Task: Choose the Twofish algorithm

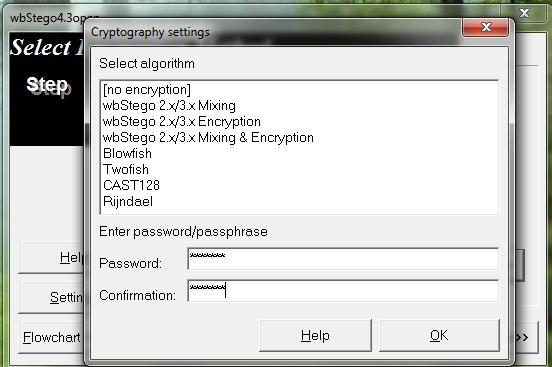Action: (x=126, y=169)
